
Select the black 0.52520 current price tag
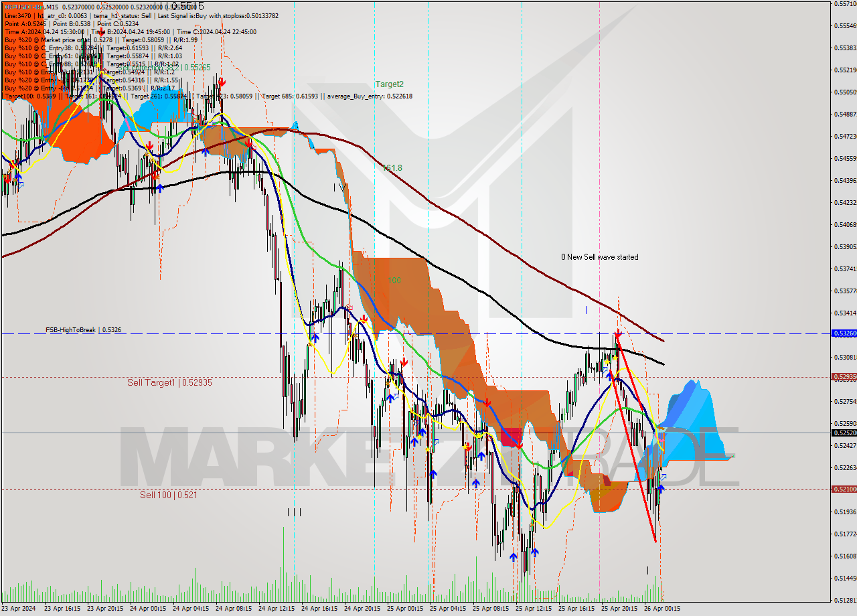(844, 433)
